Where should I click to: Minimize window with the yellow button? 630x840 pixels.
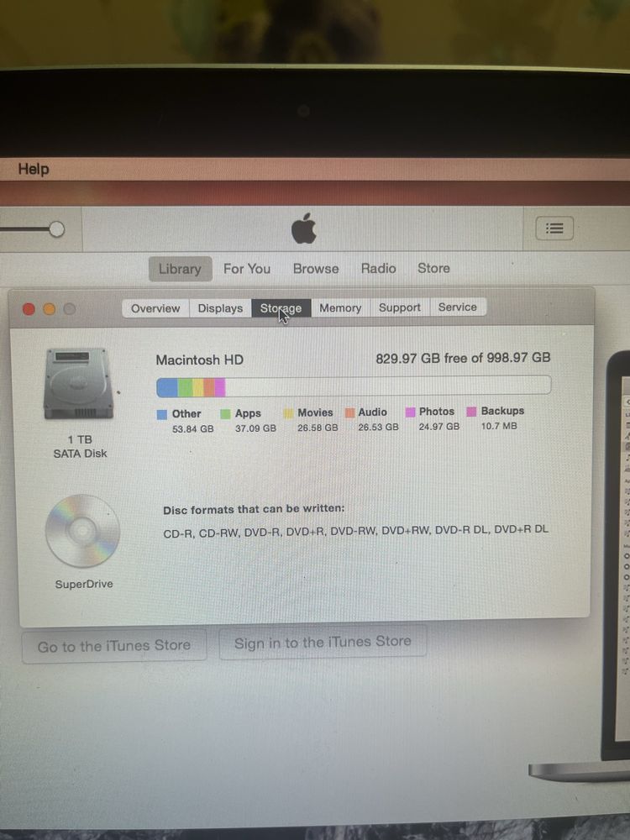click(50, 309)
